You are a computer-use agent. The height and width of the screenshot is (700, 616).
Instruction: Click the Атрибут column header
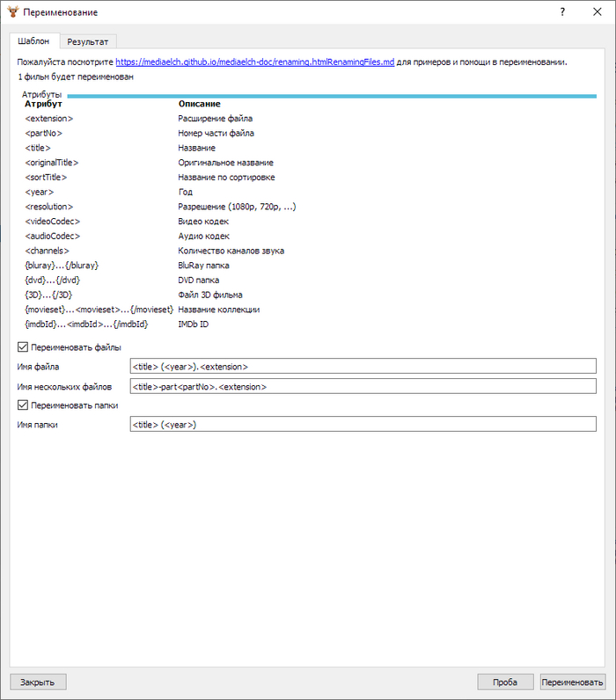click(43, 104)
